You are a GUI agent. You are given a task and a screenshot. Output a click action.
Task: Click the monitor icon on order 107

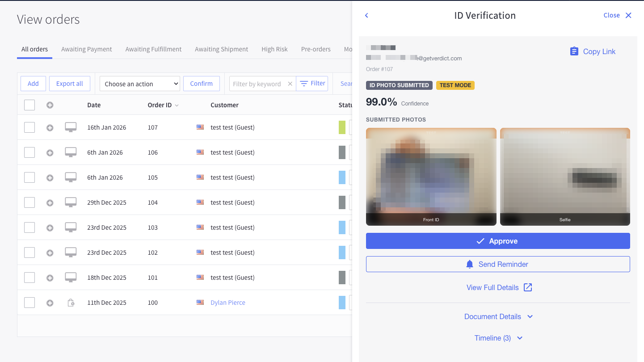click(x=71, y=127)
